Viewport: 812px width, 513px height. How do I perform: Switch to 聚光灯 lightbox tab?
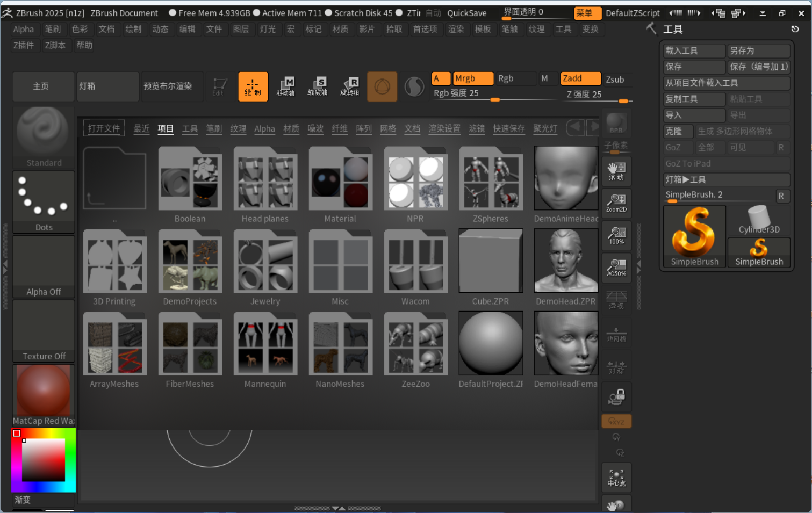tap(545, 128)
